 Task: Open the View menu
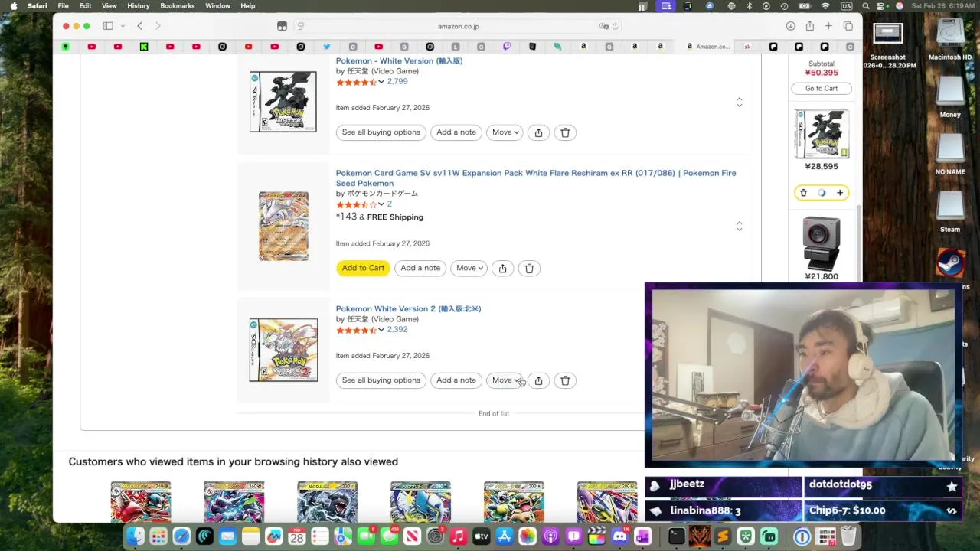(x=109, y=6)
